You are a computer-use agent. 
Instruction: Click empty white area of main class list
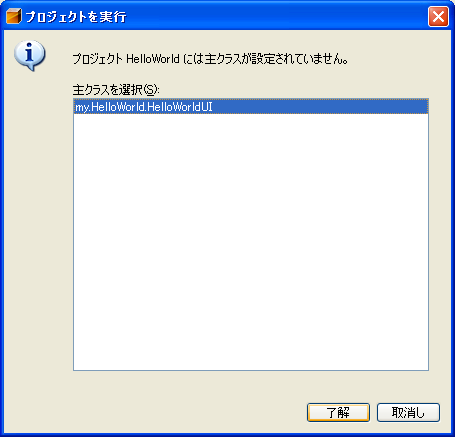(251, 242)
